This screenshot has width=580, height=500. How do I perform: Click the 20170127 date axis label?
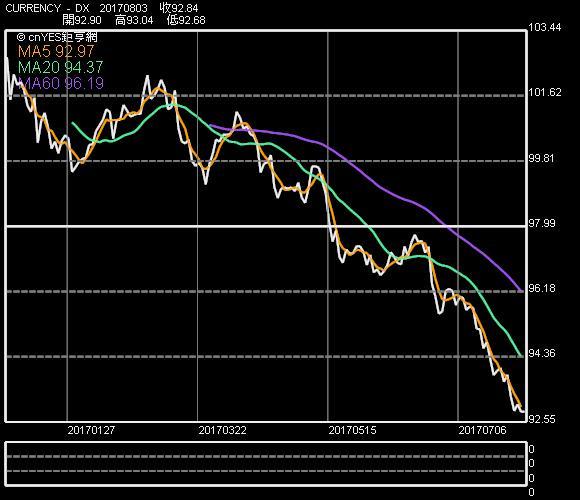[91, 430]
